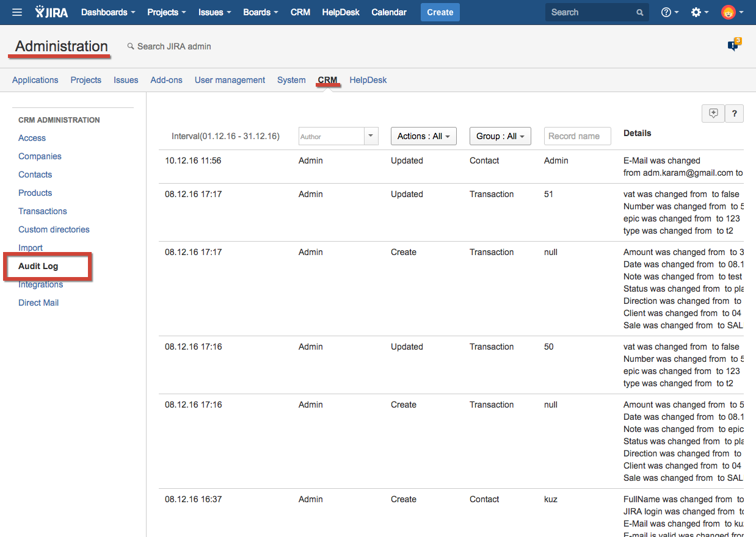Switch to the HelpDesk admin tab

tap(368, 80)
